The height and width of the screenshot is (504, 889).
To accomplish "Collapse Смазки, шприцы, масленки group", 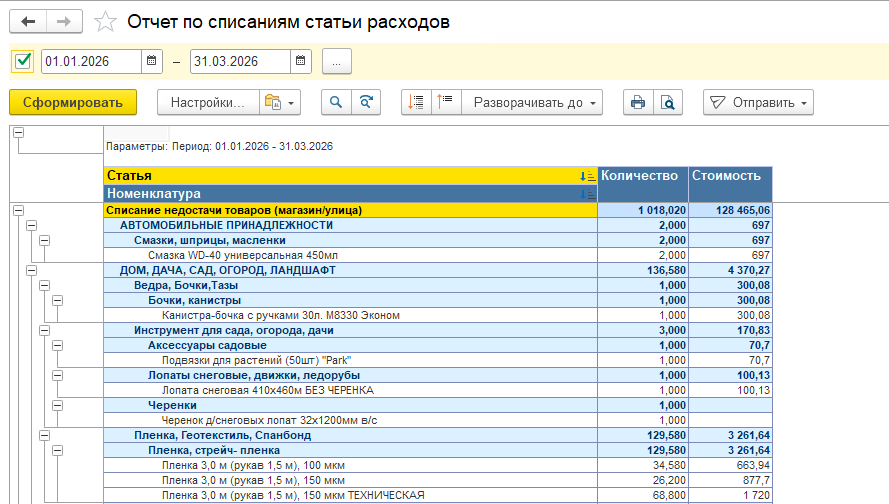I will (45, 240).
